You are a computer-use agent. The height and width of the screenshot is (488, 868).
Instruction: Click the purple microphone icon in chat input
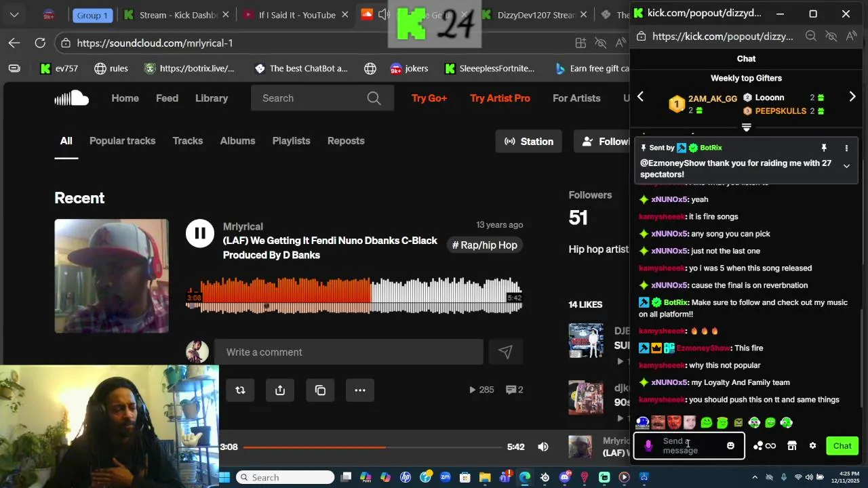pyautogui.click(x=648, y=446)
